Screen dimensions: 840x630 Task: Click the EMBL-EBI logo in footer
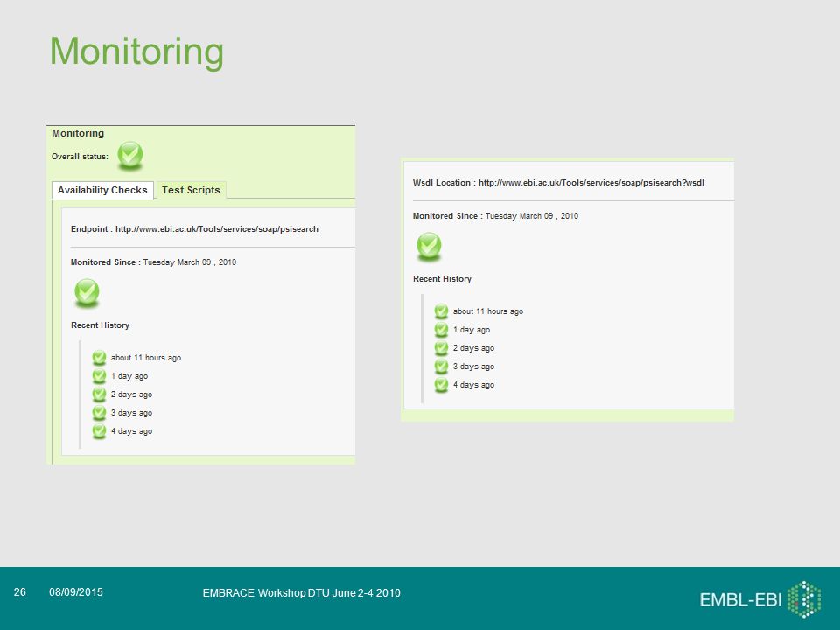(x=760, y=598)
